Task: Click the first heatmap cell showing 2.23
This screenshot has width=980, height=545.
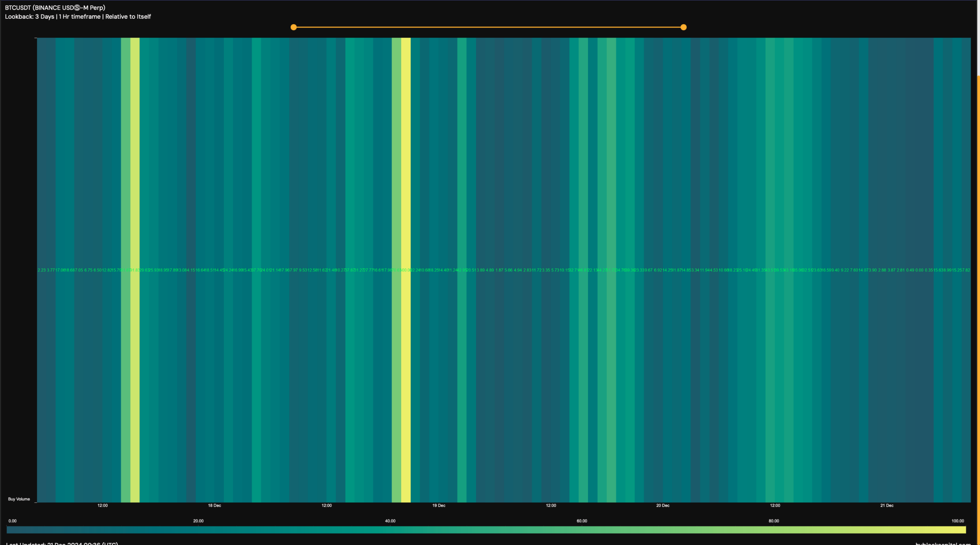Action: point(42,270)
